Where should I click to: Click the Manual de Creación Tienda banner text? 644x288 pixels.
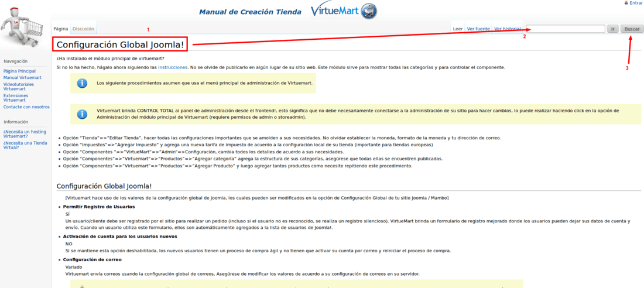[x=250, y=12]
